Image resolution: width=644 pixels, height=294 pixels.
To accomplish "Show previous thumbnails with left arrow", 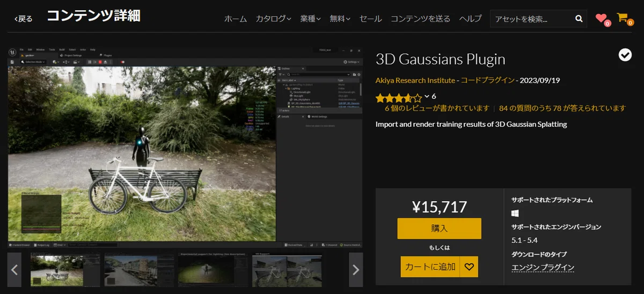I will coord(14,270).
